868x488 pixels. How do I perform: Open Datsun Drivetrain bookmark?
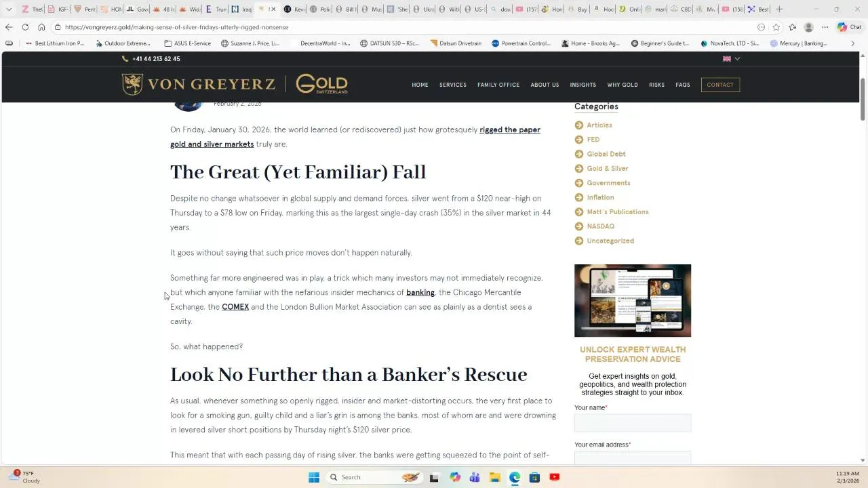[x=455, y=43]
